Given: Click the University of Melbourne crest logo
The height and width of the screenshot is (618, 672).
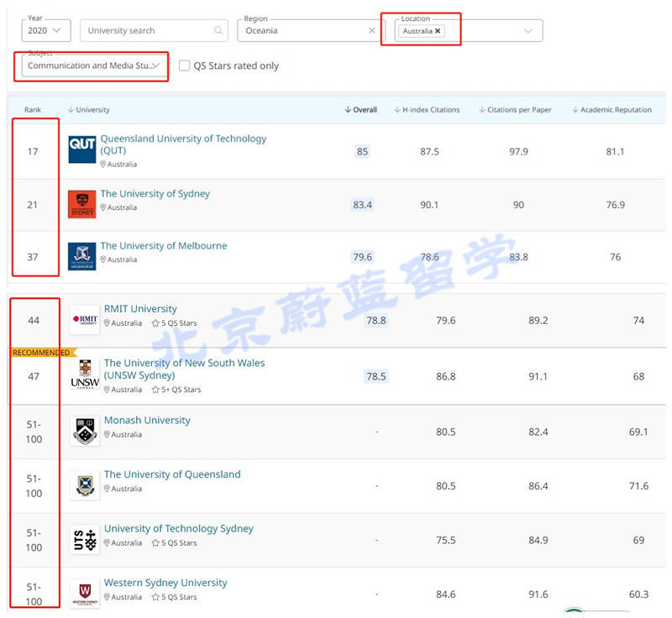Looking at the screenshot, I should point(81,256).
